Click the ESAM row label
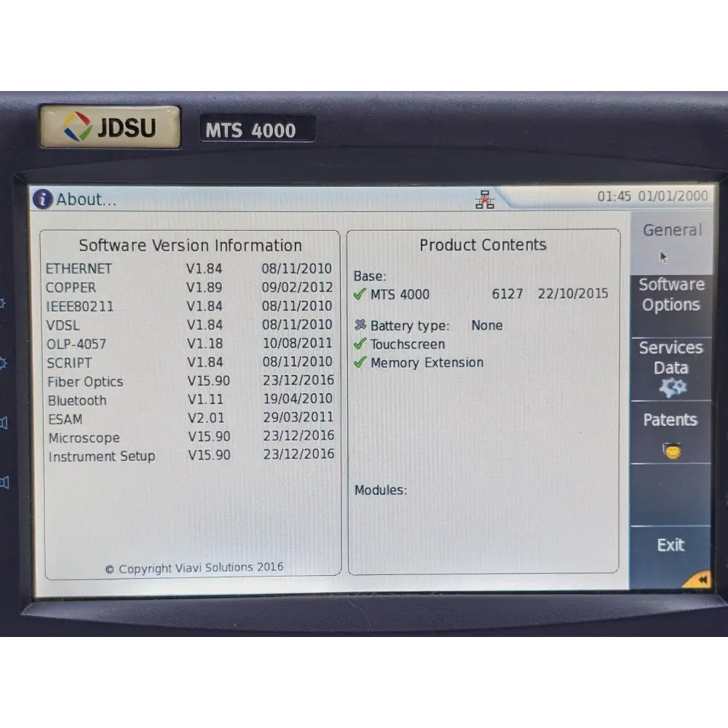Screen dimensions: 728x728 tap(66, 419)
